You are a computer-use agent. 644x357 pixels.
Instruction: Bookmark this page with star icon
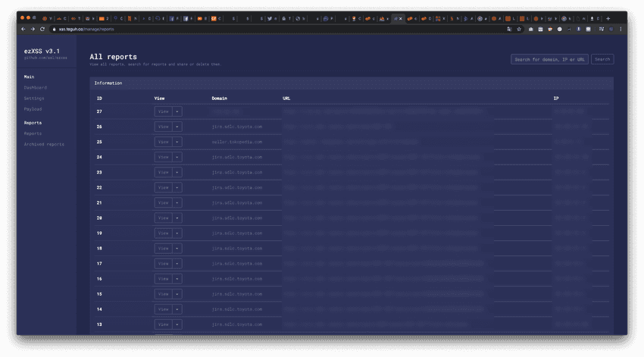pyautogui.click(x=519, y=29)
